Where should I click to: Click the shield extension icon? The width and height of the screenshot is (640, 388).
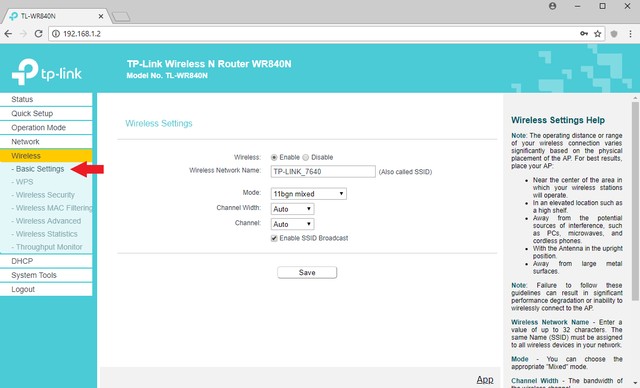[x=614, y=34]
